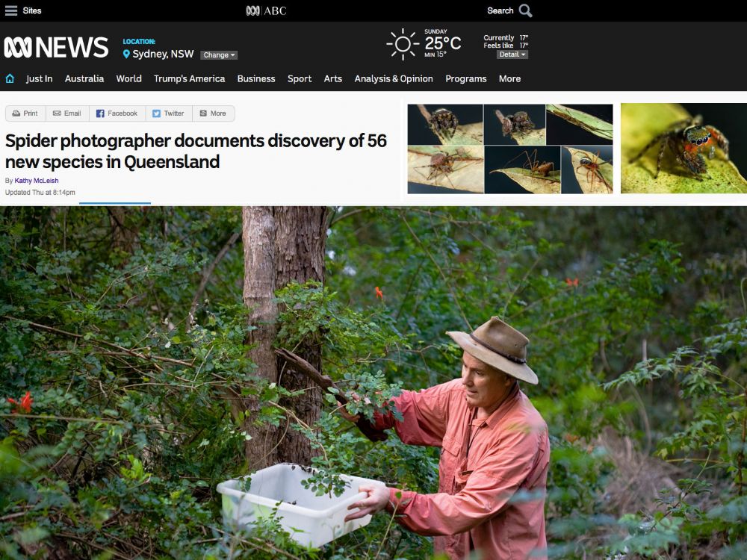The height and width of the screenshot is (560, 747).
Task: Open the Sites hamburger menu icon
Action: click(x=11, y=10)
